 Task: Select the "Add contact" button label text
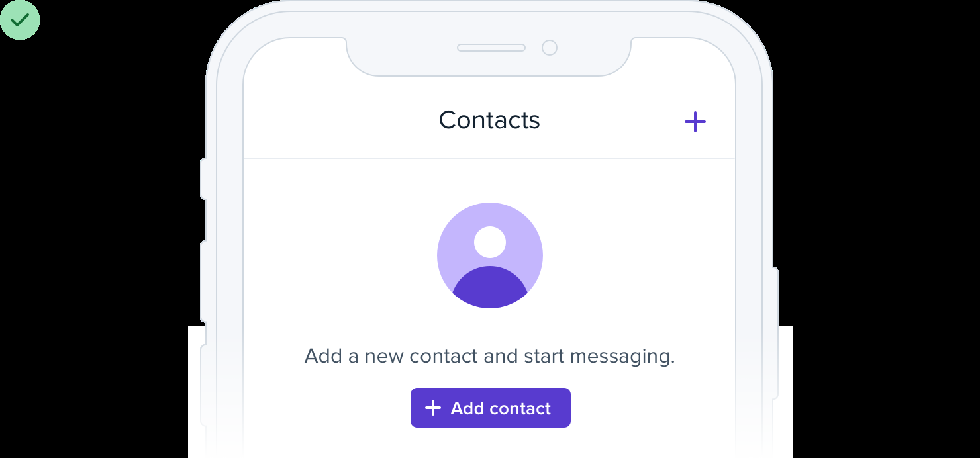click(x=501, y=408)
